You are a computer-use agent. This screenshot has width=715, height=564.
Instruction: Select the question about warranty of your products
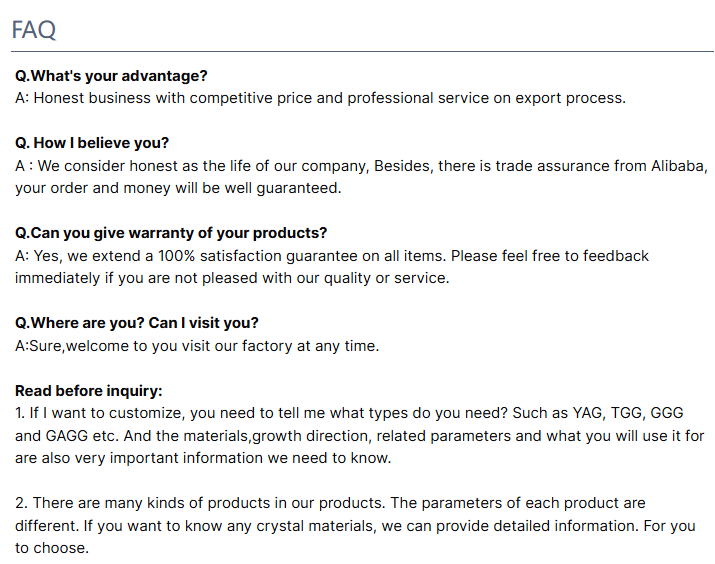tap(171, 233)
